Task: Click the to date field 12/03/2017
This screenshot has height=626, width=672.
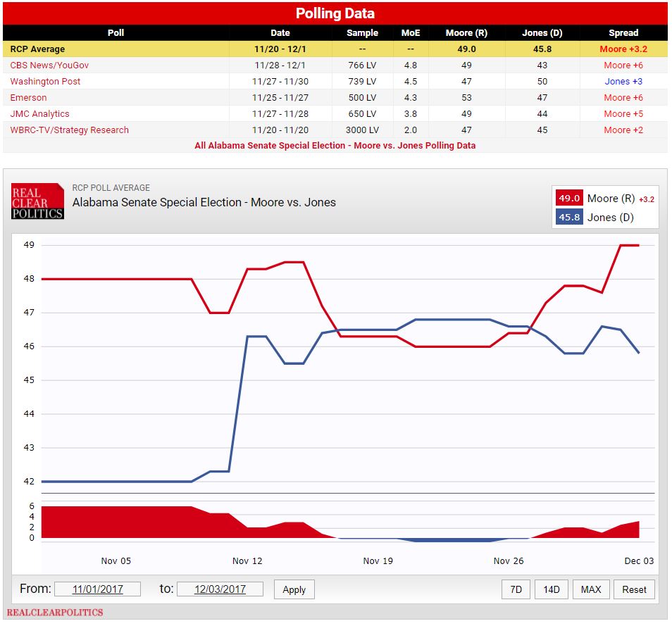Action: (220, 589)
